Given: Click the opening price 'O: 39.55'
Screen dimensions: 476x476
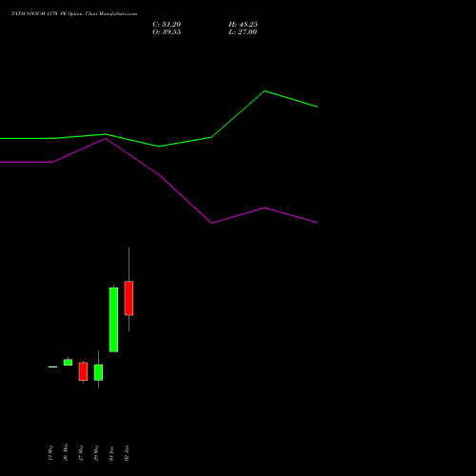Looking at the screenshot, I should click(x=167, y=32).
